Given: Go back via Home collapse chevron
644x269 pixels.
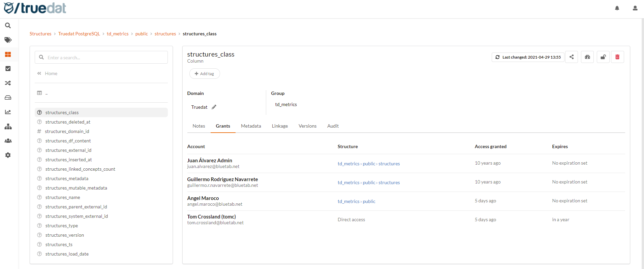Looking at the screenshot, I should [39, 73].
